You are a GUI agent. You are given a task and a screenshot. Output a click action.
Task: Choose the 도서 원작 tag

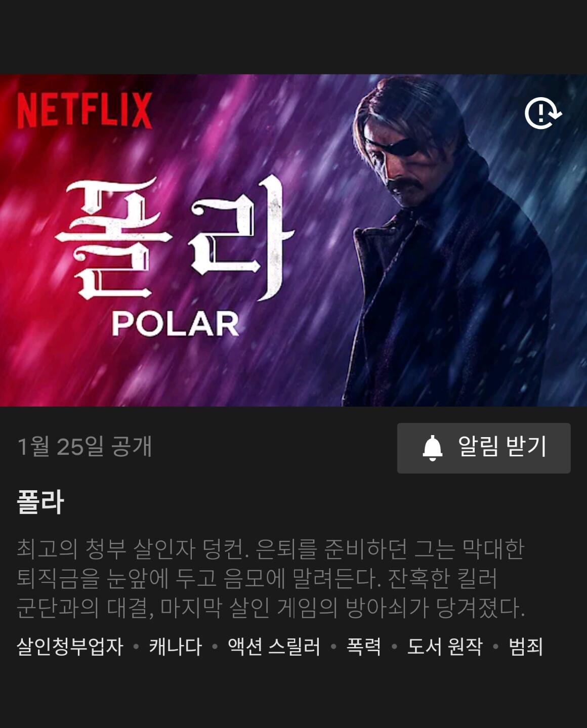(445, 647)
